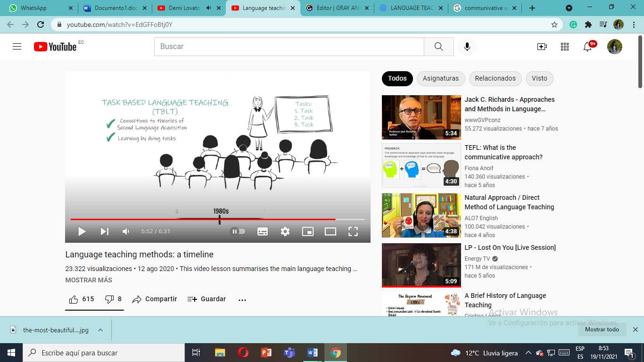The image size is (644, 362).
Task: Click the search magnifier button
Action: point(438,47)
